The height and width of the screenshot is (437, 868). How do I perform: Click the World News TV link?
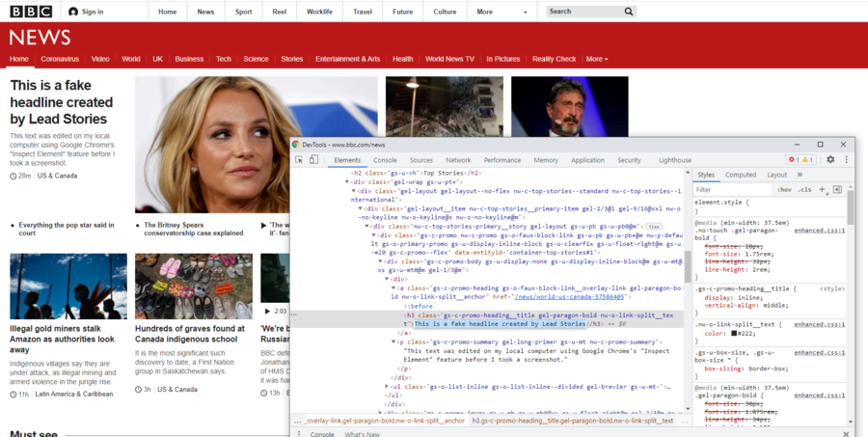click(449, 59)
